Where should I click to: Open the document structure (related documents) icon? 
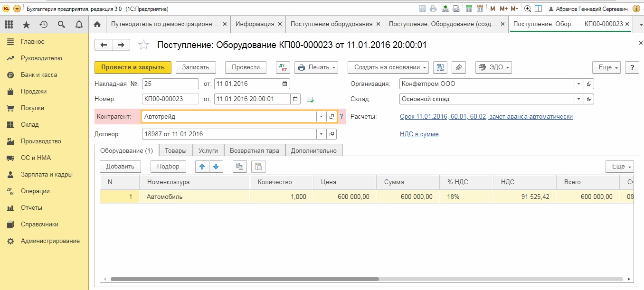click(441, 67)
